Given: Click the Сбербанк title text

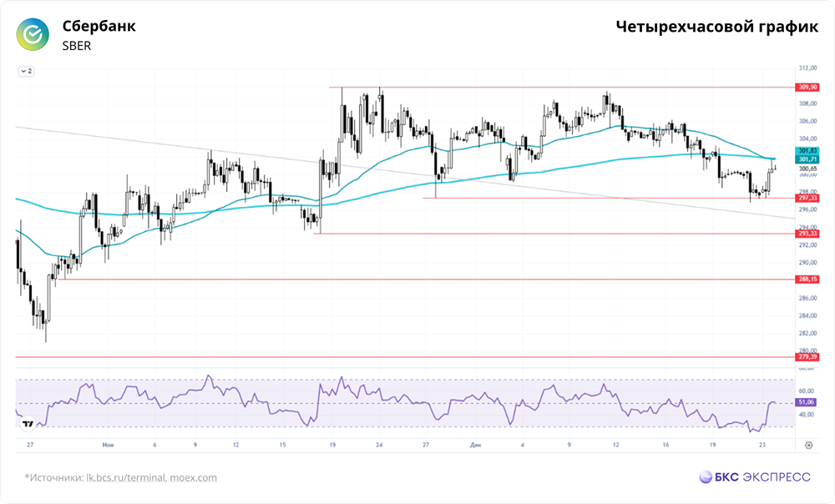Looking at the screenshot, I should (99, 26).
